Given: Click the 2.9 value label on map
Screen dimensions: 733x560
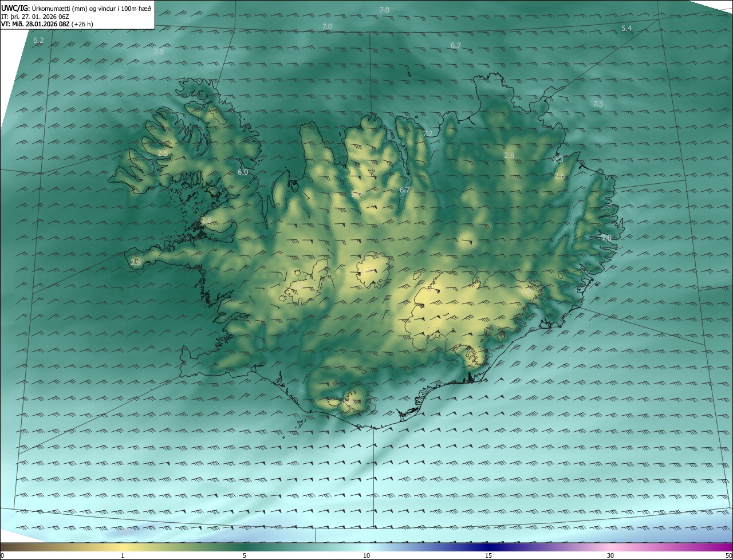Looking at the screenshot, I should click(x=509, y=155).
